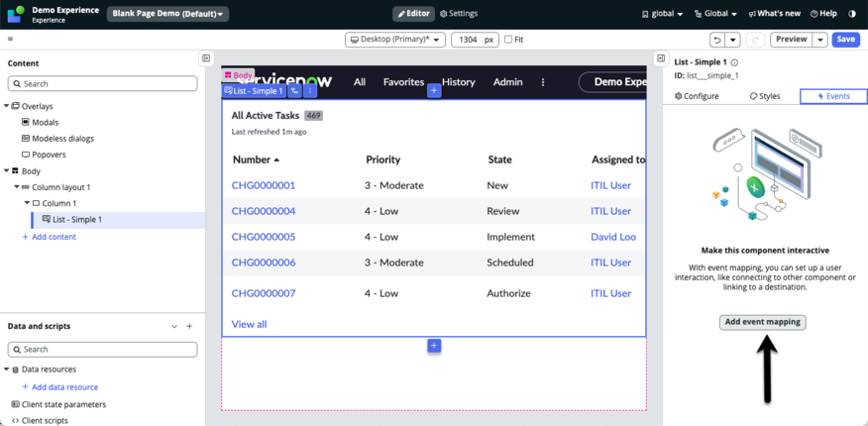Image resolution: width=868 pixels, height=426 pixels.
Task: Click in the Content search field
Action: click(102, 83)
